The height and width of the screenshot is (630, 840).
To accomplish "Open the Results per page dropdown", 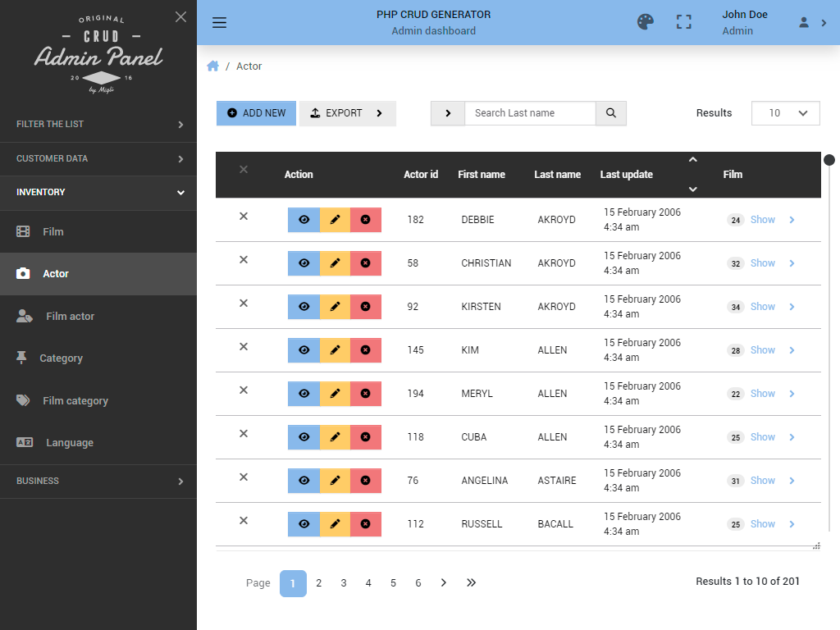I will click(785, 113).
